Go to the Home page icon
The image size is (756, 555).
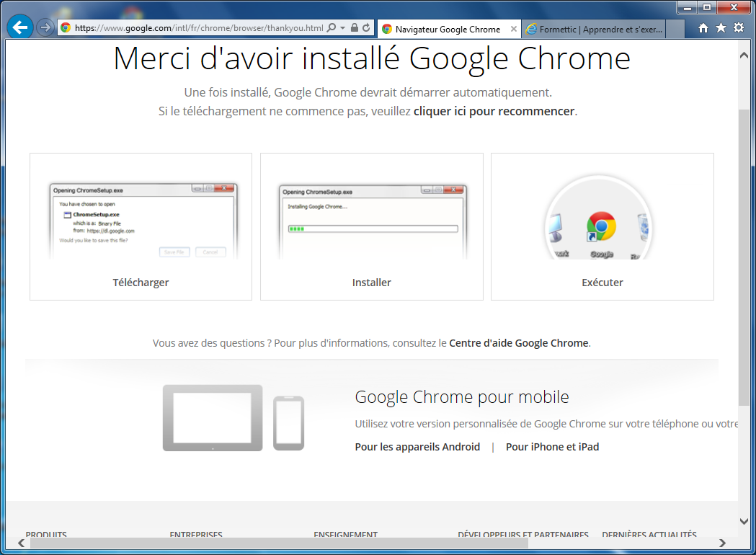(x=703, y=28)
